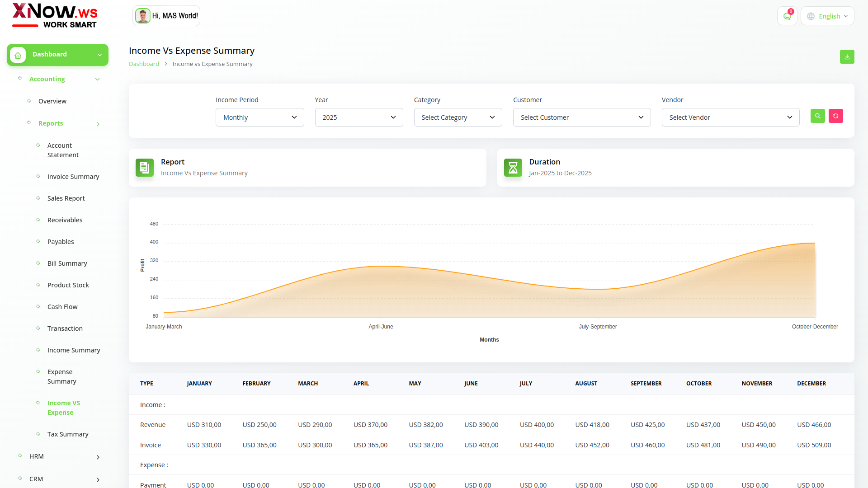Click the user avatar picture
Viewport: 868px width, 488px height.
tap(143, 16)
